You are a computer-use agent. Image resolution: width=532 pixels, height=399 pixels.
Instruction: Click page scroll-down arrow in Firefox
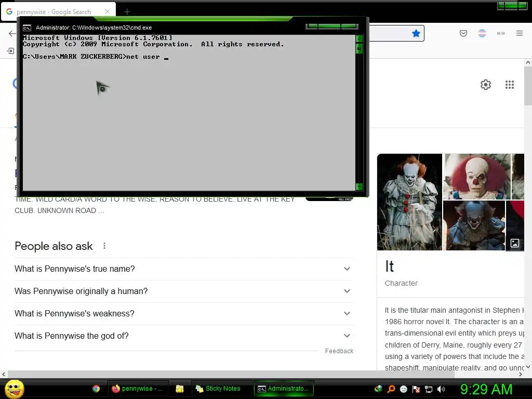[x=528, y=367]
